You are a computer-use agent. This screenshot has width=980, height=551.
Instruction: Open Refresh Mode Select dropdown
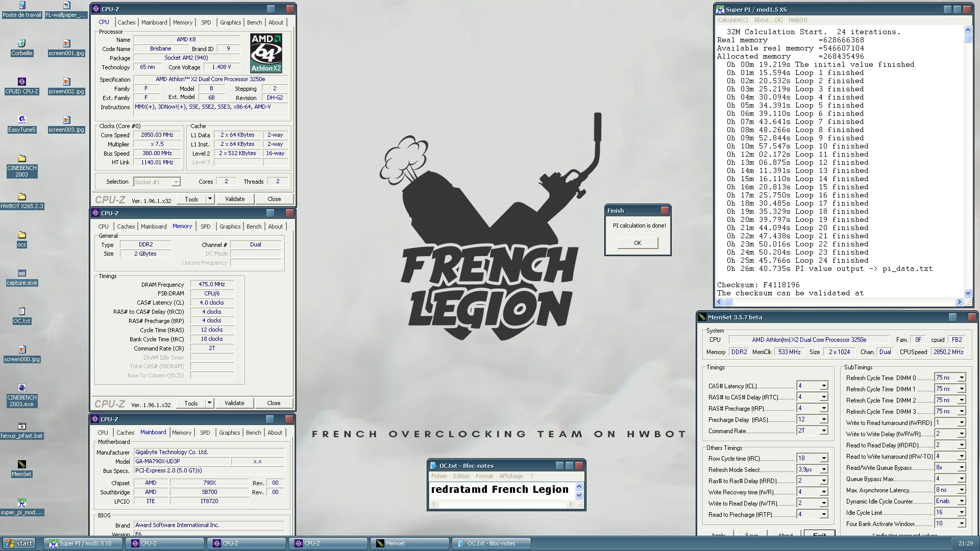(823, 469)
